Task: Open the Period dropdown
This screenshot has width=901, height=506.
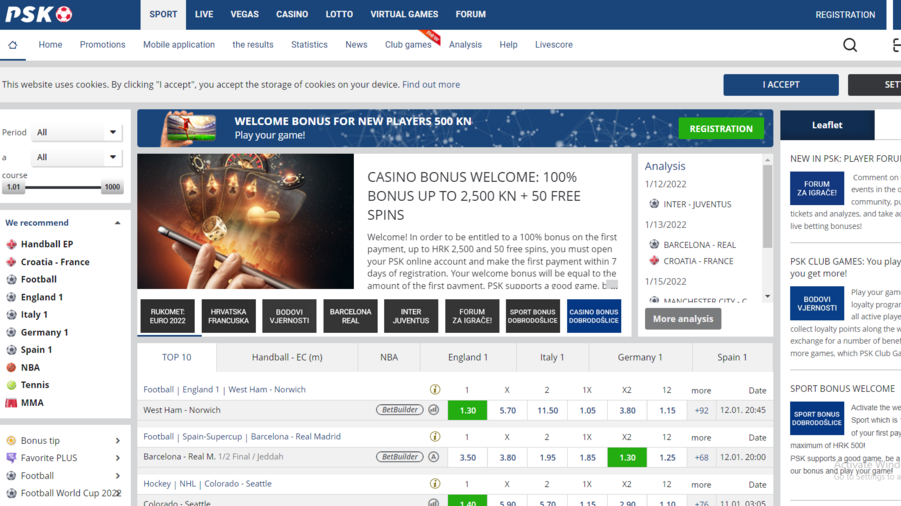Action: coord(76,132)
